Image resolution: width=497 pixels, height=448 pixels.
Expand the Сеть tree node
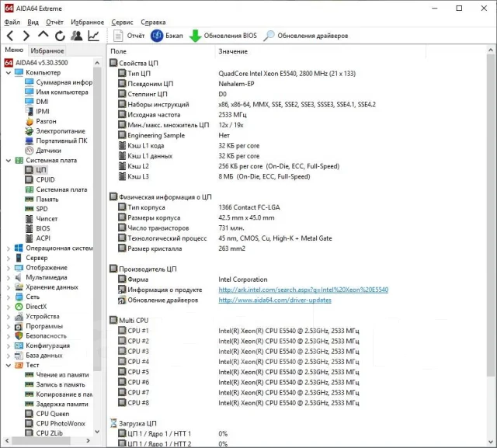click(9, 297)
